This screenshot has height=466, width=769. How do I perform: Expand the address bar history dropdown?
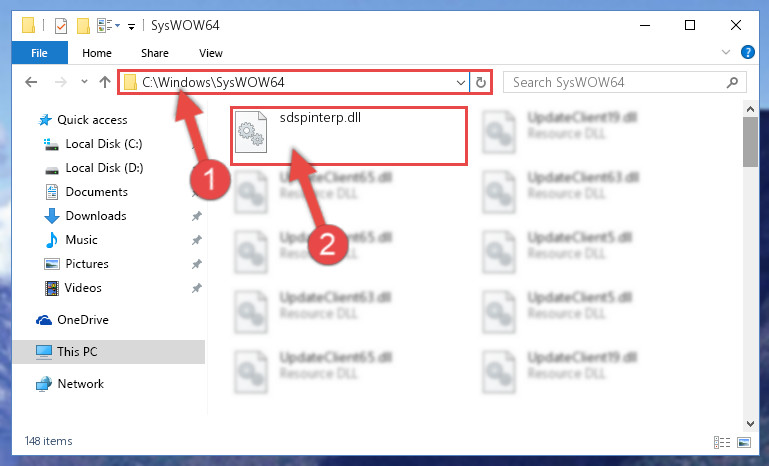[x=461, y=82]
